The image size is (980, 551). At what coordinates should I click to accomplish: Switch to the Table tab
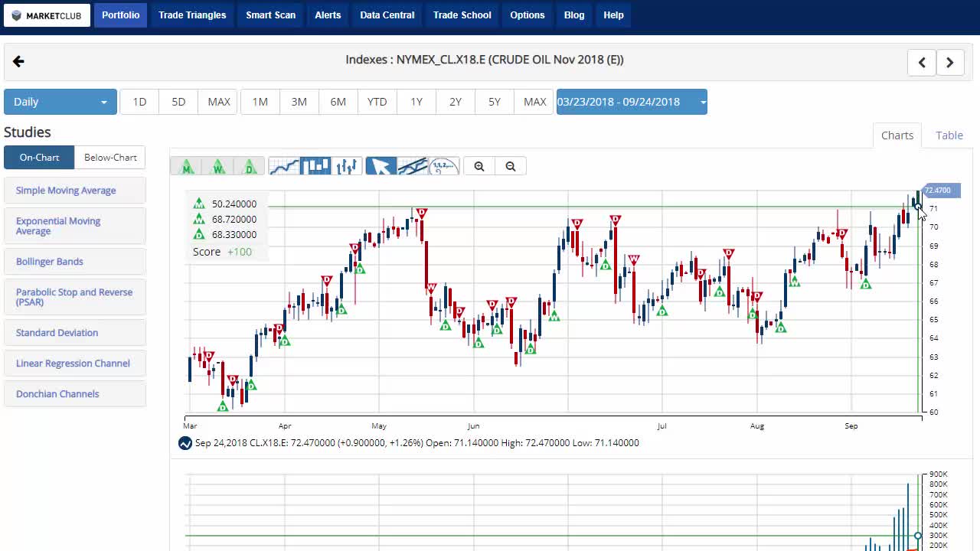(949, 135)
